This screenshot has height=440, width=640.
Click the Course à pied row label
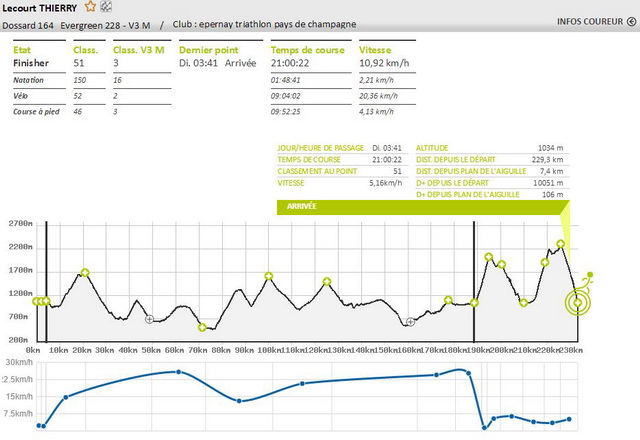click(36, 111)
